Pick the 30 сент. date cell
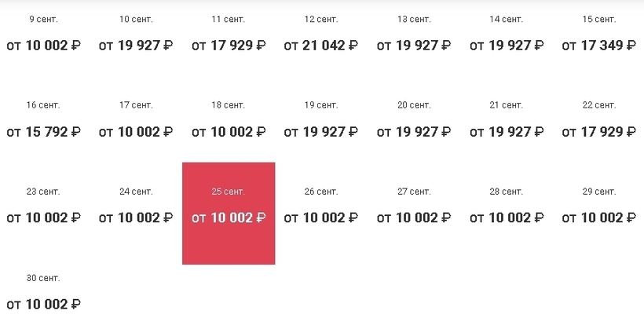This screenshot has width=644, height=329. tap(43, 293)
